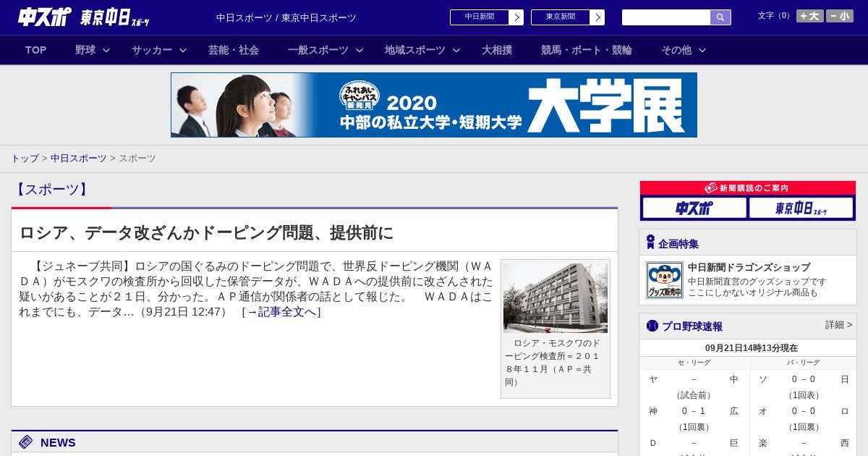Open the 芸能・社会 menu item
The image size is (868, 456).
coord(234,50)
